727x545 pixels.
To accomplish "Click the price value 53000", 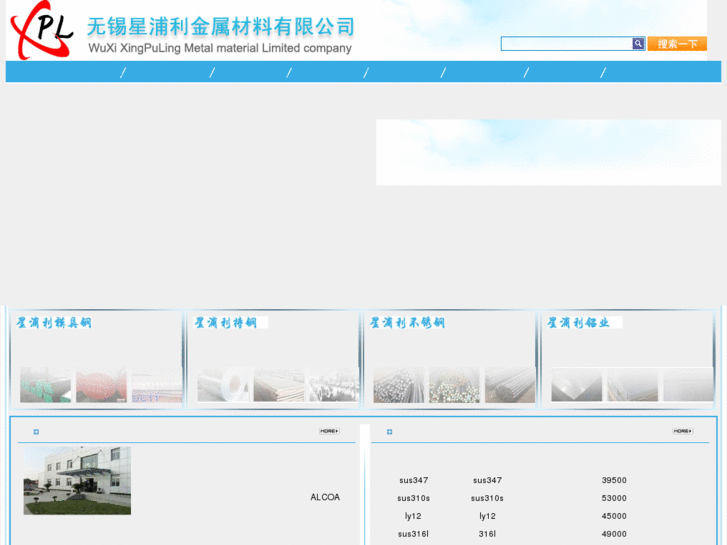I will (x=614, y=498).
